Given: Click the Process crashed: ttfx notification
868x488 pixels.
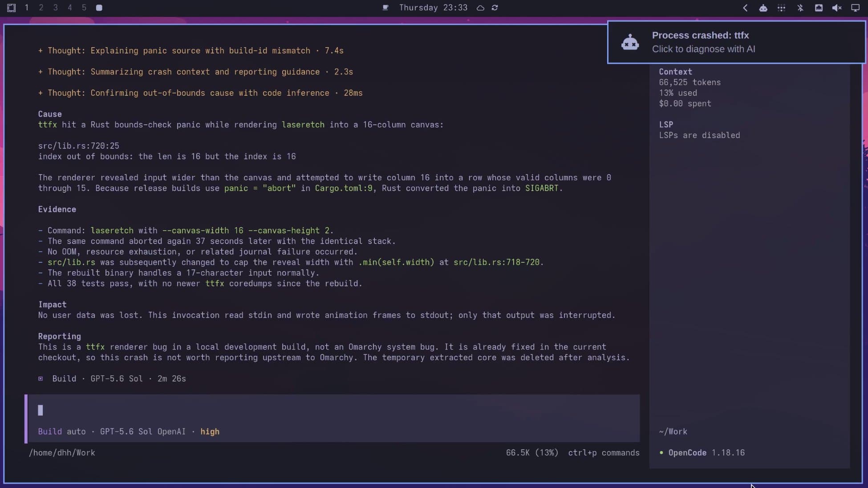Looking at the screenshot, I should [737, 42].
